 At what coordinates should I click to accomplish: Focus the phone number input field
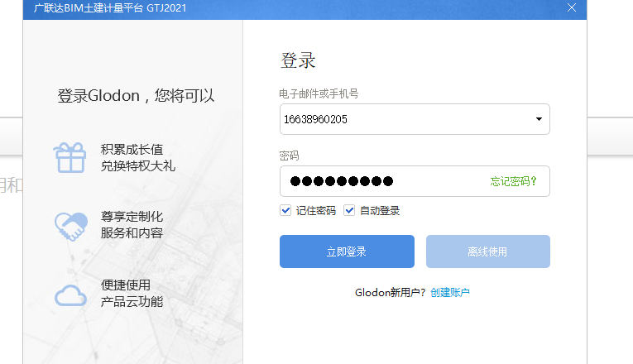(x=415, y=119)
